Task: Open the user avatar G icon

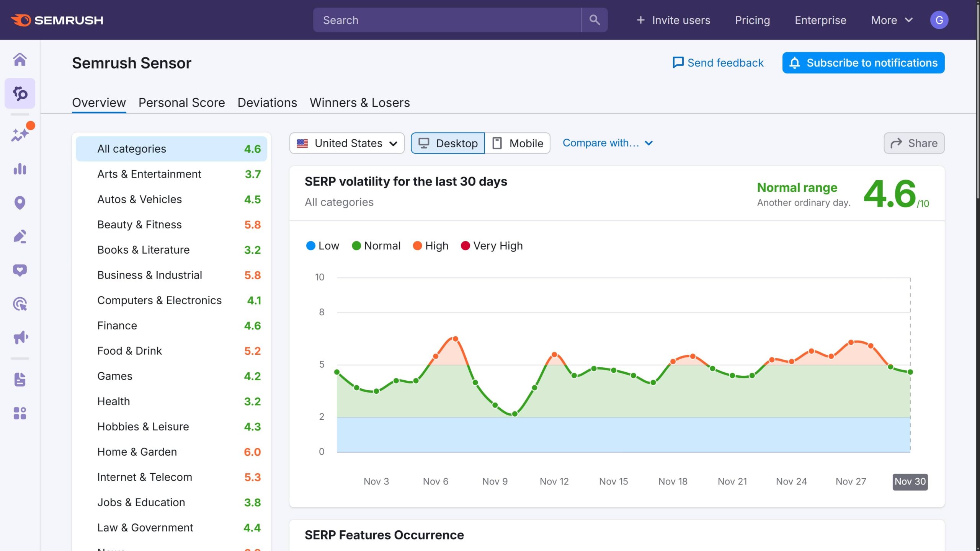Action: [x=939, y=20]
